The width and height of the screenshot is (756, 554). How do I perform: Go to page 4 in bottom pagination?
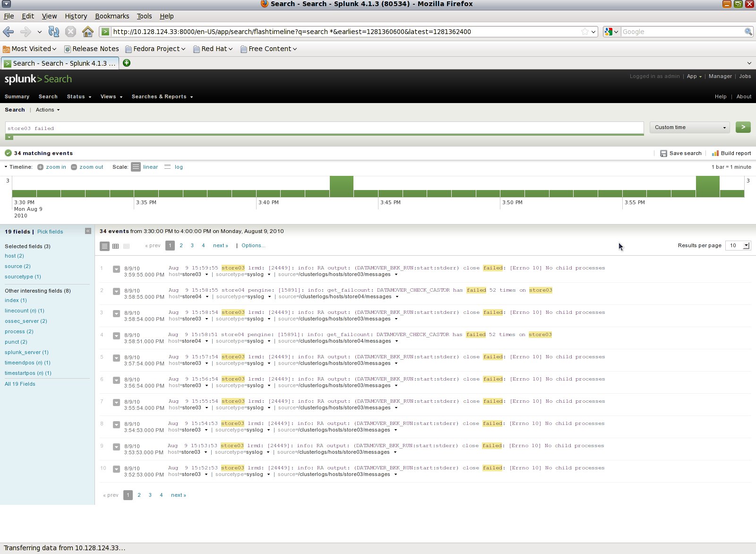pyautogui.click(x=161, y=495)
